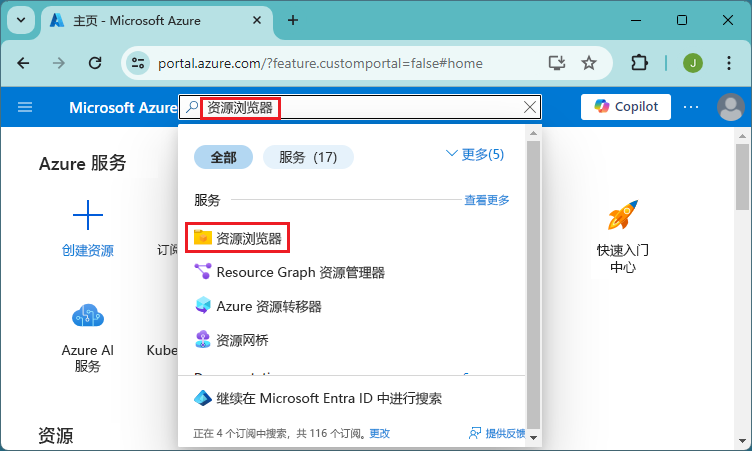752x451 pixels.
Task: Open Azure 资源转移器 result
Action: pos(258,306)
